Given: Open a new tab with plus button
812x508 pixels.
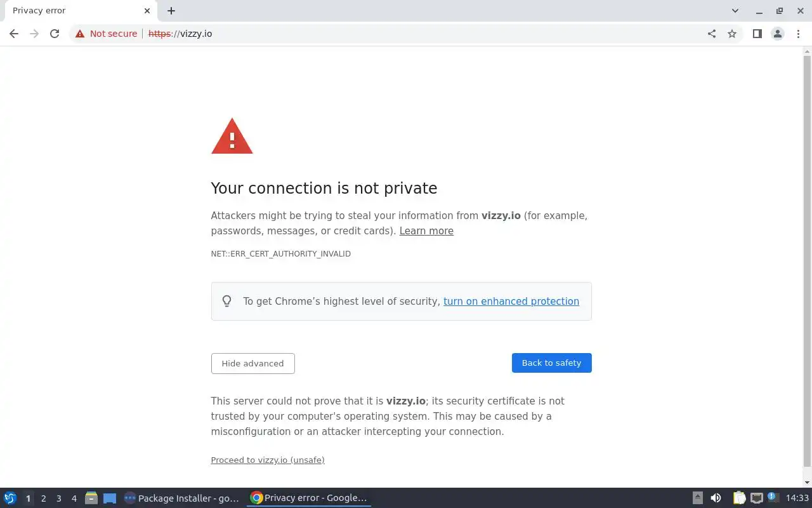Looking at the screenshot, I should pos(171,11).
